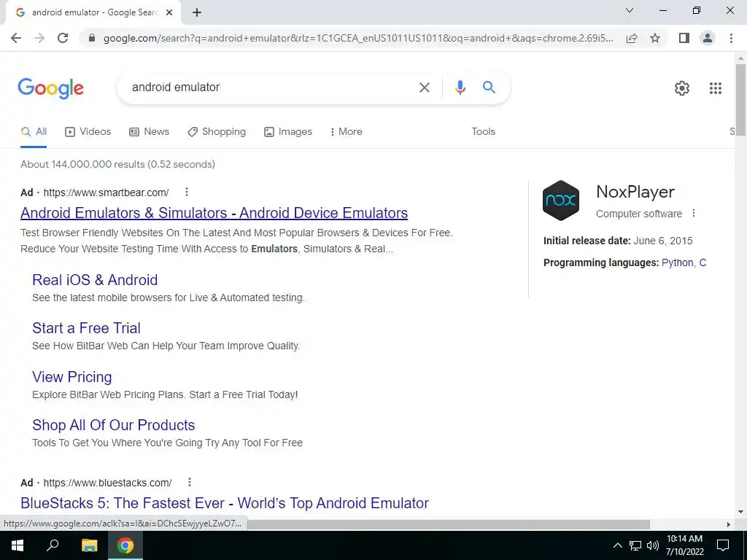Click the horizontal scrollbar at page bottom

pyautogui.click(x=449, y=524)
